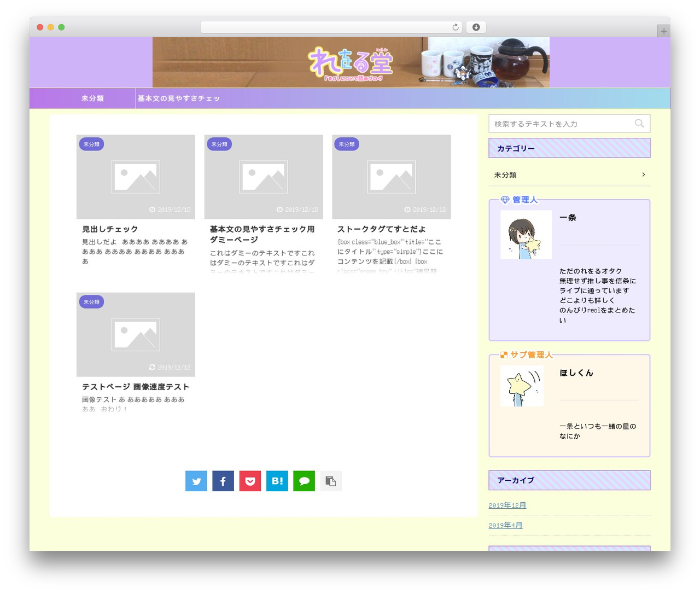700x593 pixels.
Task: Reload the page in the address bar
Action: click(455, 27)
